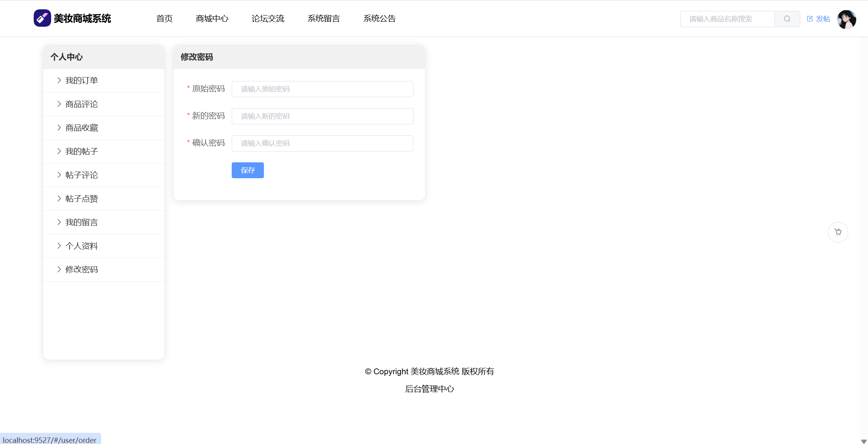Click the 发帖 edit icon

[x=810, y=19]
